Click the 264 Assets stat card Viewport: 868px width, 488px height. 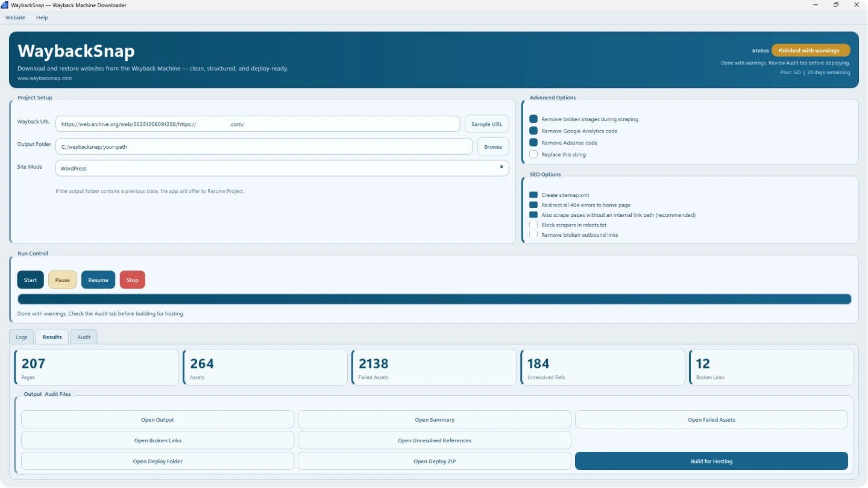point(266,368)
